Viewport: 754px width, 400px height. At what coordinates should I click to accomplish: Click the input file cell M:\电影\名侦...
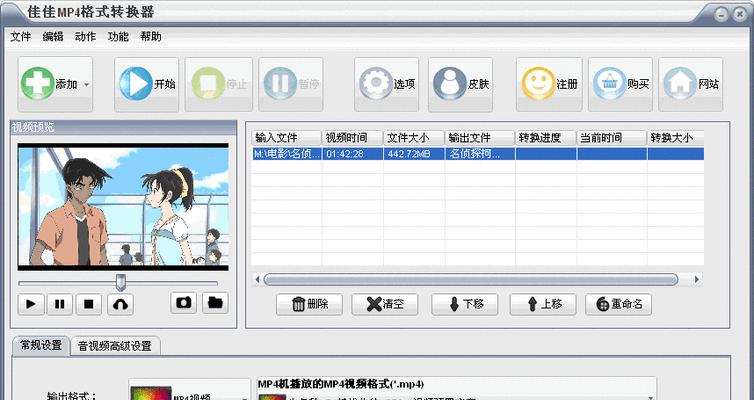click(x=287, y=154)
